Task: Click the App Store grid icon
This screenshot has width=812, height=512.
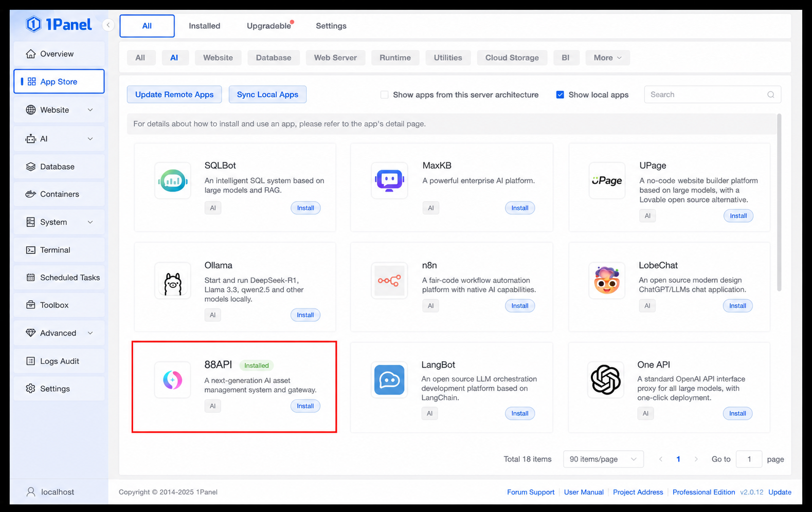Action: [x=31, y=82]
